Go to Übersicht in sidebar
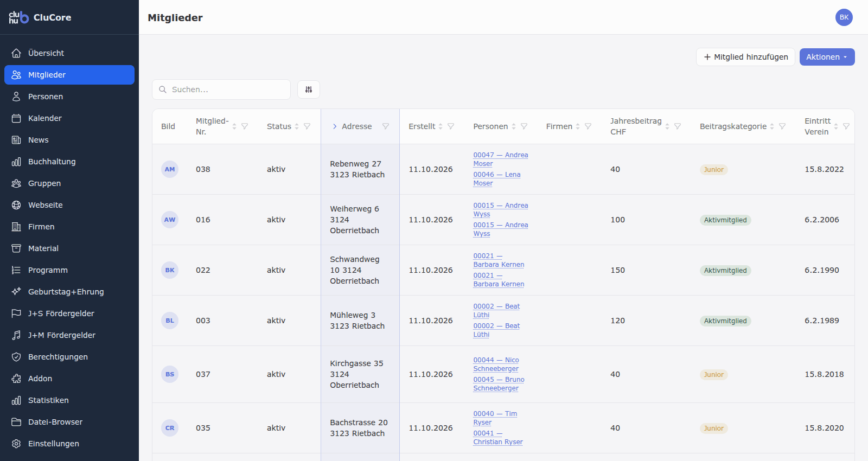This screenshot has height=461, width=868. 69,53
